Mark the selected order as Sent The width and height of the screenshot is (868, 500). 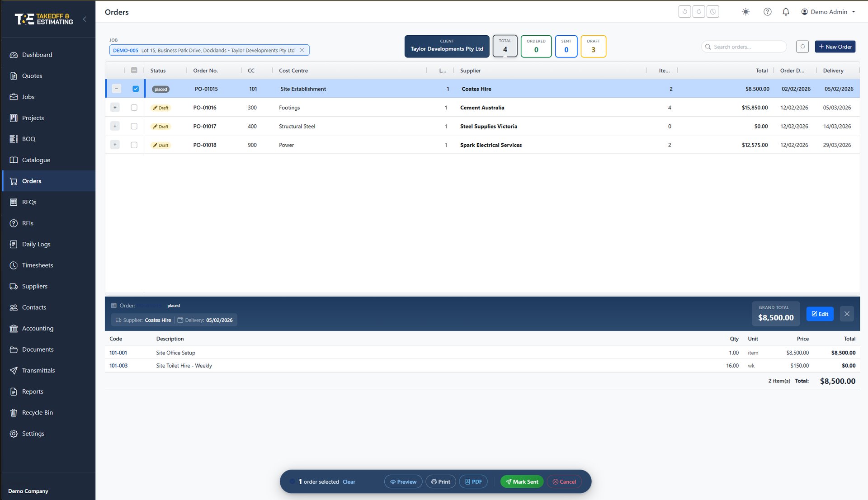(x=522, y=482)
